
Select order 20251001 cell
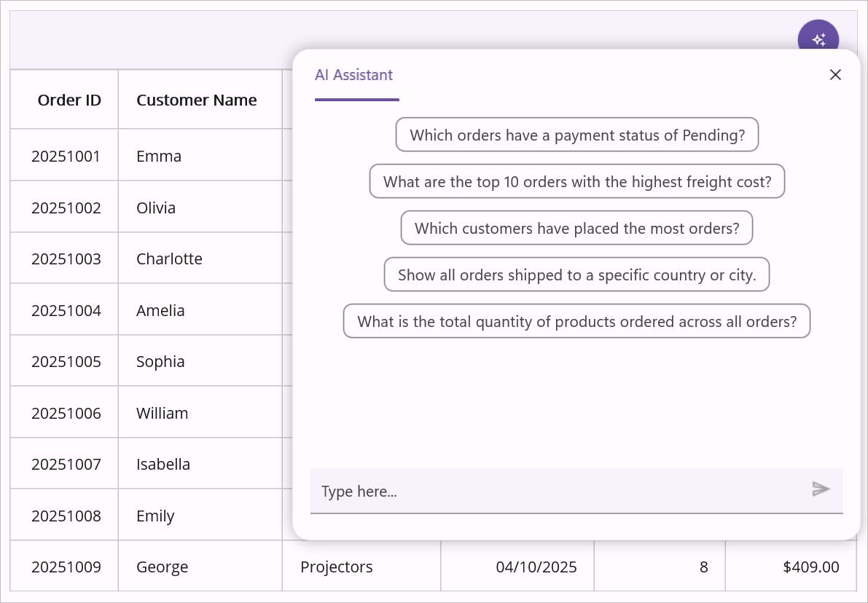[66, 156]
